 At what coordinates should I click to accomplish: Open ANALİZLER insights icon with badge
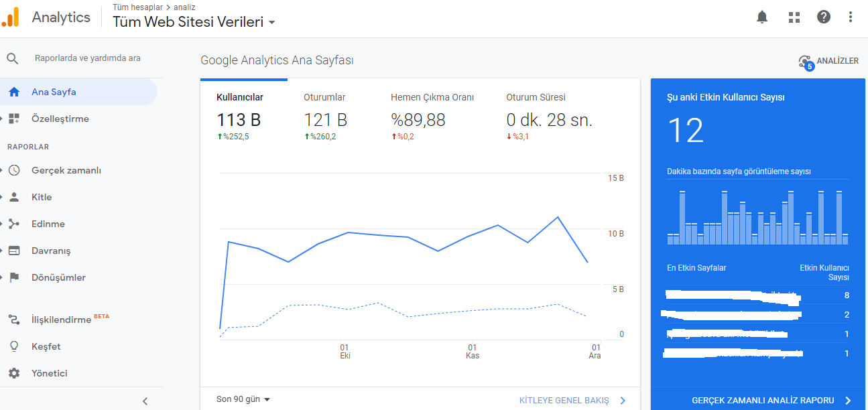pos(806,62)
